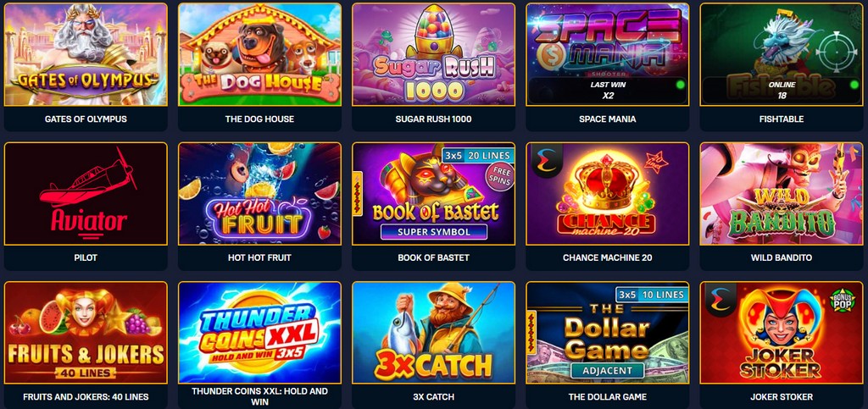The image size is (868, 409).
Task: Open the Gates of Olympus game thumbnail
Action: pos(86,54)
